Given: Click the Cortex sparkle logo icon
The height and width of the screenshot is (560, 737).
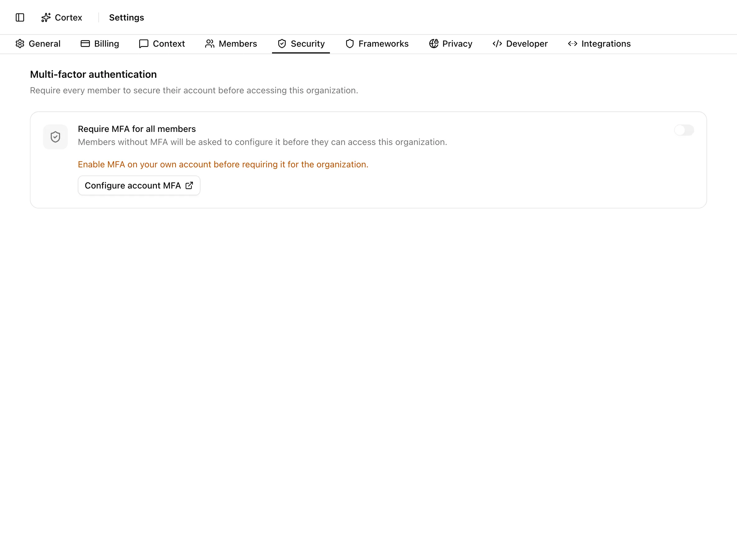Looking at the screenshot, I should click(x=46, y=17).
